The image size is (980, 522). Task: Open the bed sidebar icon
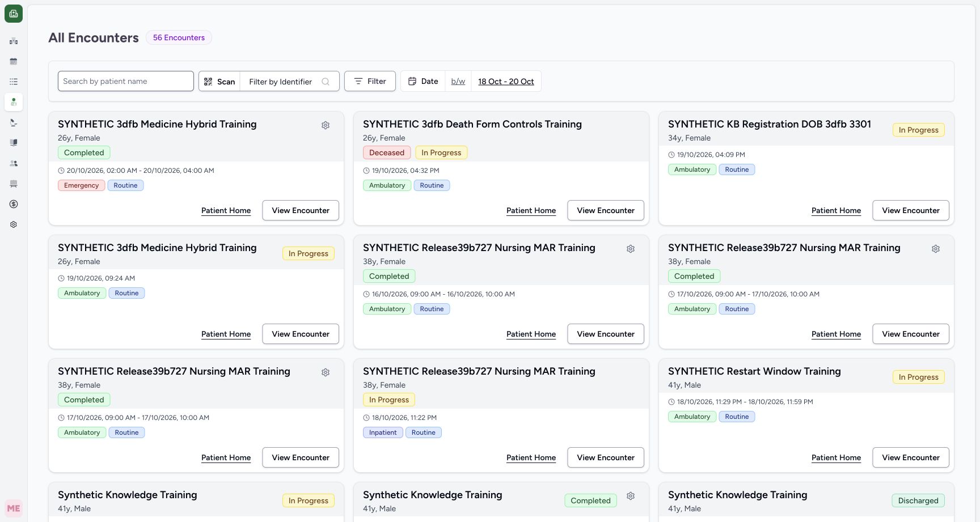click(14, 184)
